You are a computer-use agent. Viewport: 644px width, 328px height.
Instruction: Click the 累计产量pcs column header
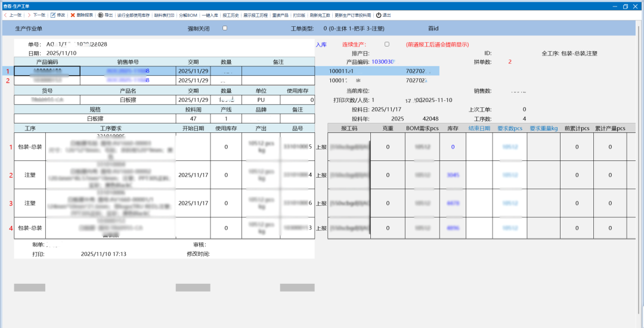tap(610, 128)
